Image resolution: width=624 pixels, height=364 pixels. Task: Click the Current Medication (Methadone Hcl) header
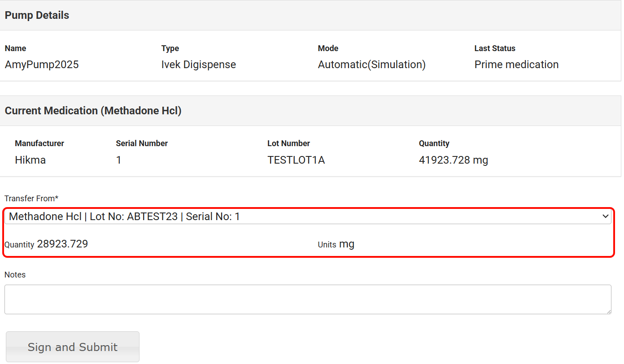(x=93, y=111)
